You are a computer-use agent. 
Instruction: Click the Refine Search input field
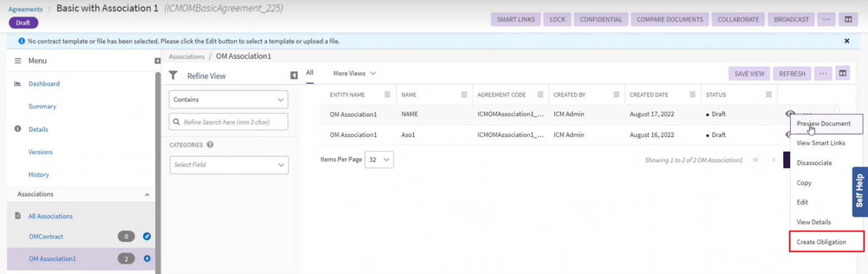pyautogui.click(x=228, y=122)
